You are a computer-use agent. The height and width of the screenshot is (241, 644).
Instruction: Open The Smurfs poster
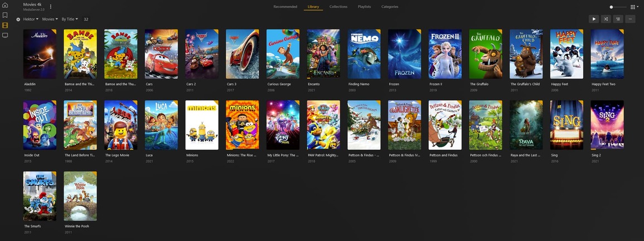40,196
